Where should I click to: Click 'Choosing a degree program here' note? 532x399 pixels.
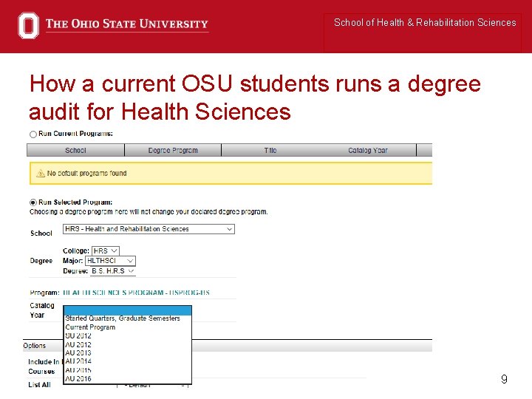[149, 212]
